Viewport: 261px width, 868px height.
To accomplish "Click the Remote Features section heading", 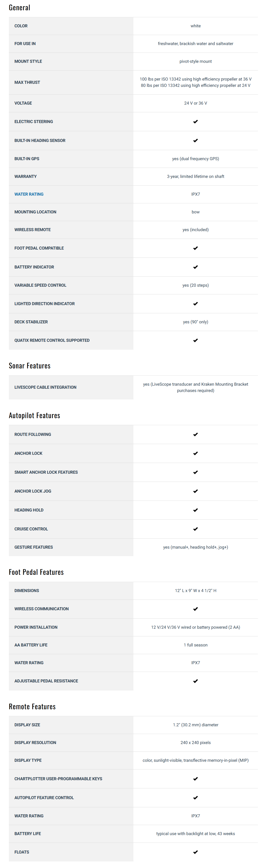I will click(32, 707).
